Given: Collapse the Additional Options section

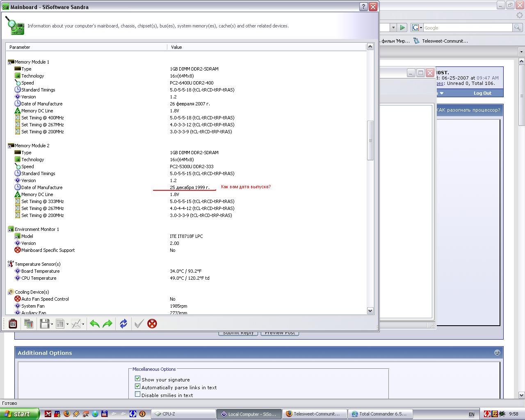Looking at the screenshot, I should coord(497,352).
